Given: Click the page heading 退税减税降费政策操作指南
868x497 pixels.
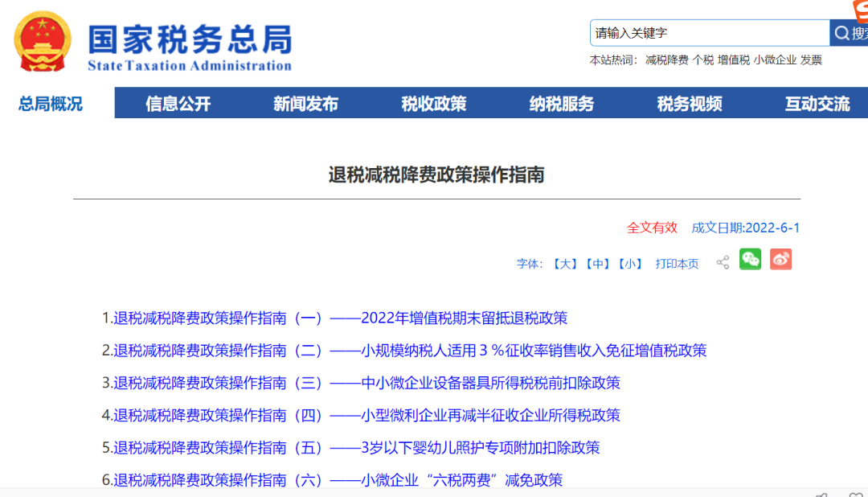Looking at the screenshot, I should coord(436,175).
